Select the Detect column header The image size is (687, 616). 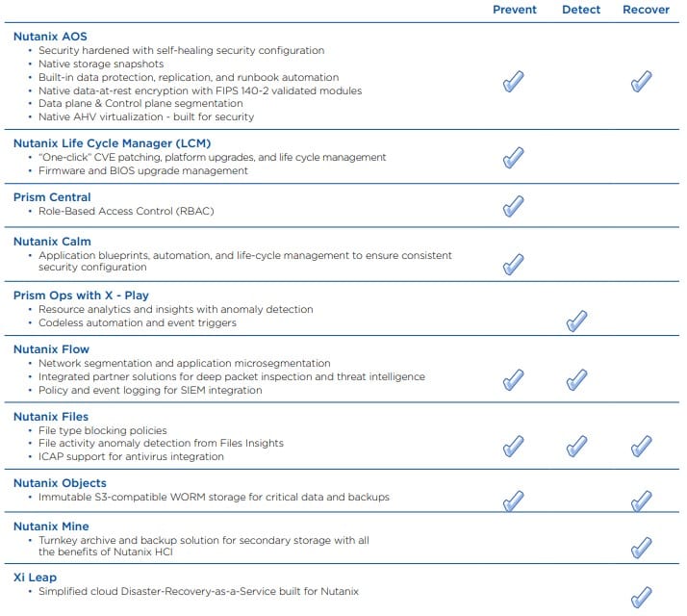581,10
